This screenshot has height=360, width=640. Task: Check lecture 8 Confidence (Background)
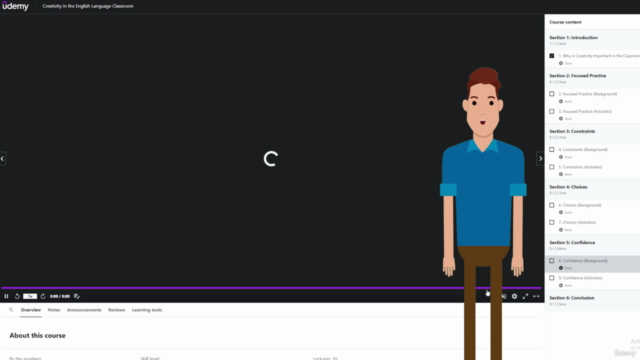(552, 260)
